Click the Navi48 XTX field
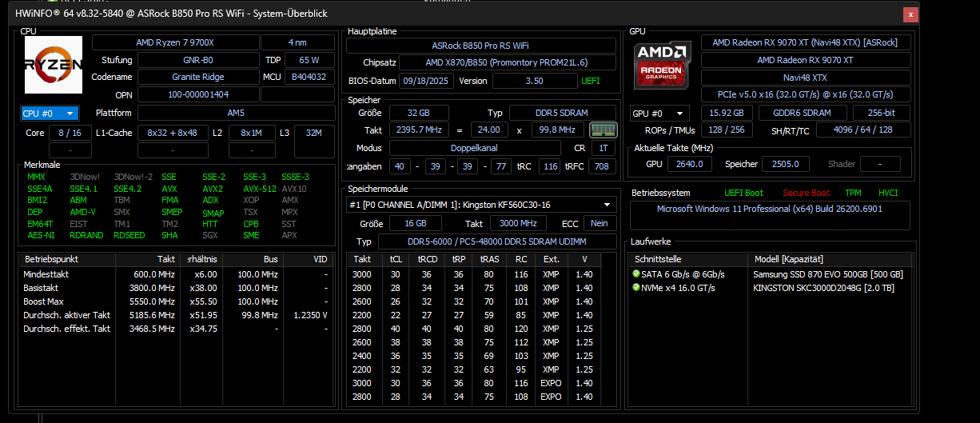The image size is (980, 423). pyautogui.click(x=805, y=78)
